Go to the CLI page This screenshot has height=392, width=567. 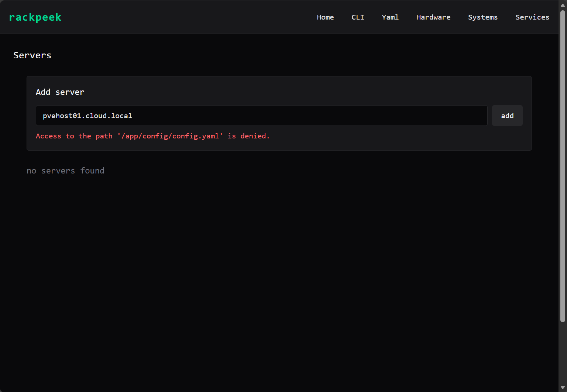(x=358, y=17)
